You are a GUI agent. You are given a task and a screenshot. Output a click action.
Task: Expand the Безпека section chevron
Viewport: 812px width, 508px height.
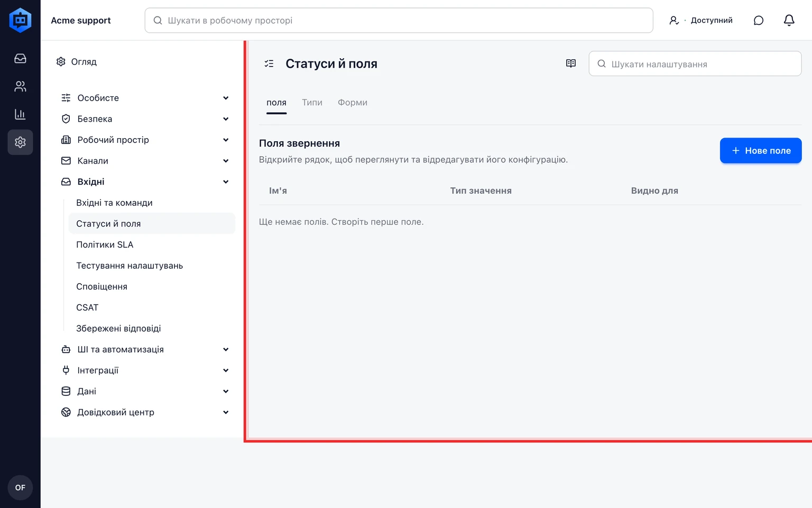[226, 119]
